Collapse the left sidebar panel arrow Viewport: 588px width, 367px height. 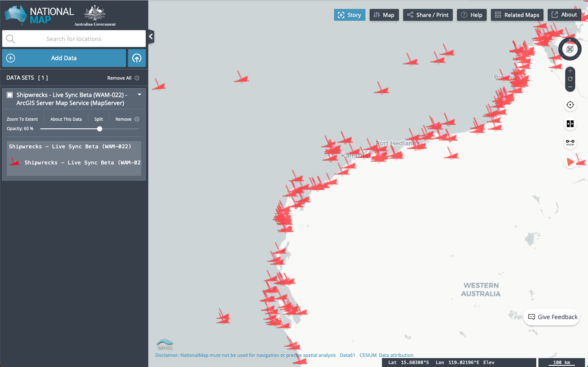[x=151, y=36]
